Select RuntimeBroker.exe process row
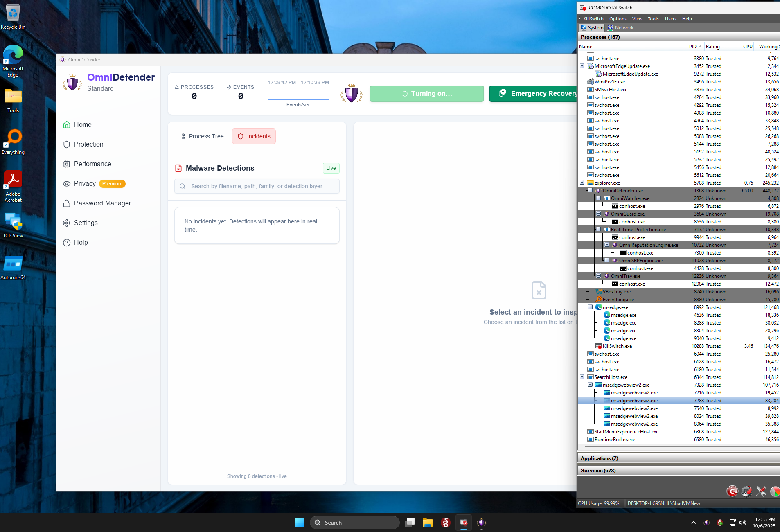Image resolution: width=780 pixels, height=532 pixels. click(679, 440)
